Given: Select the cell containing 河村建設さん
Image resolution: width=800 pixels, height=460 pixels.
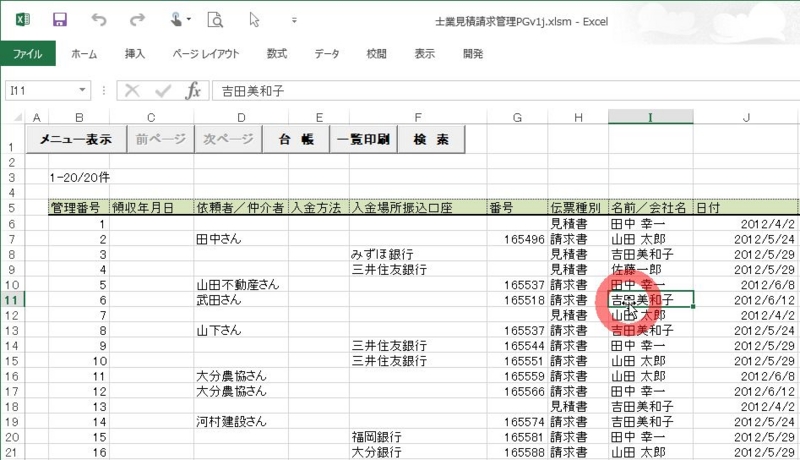Looking at the screenshot, I should coord(241,422).
